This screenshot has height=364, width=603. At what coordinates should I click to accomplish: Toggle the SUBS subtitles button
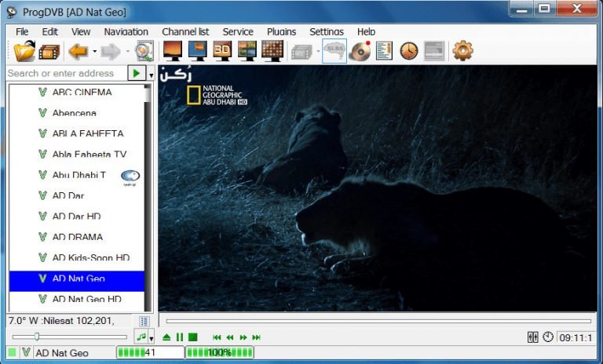click(x=334, y=51)
